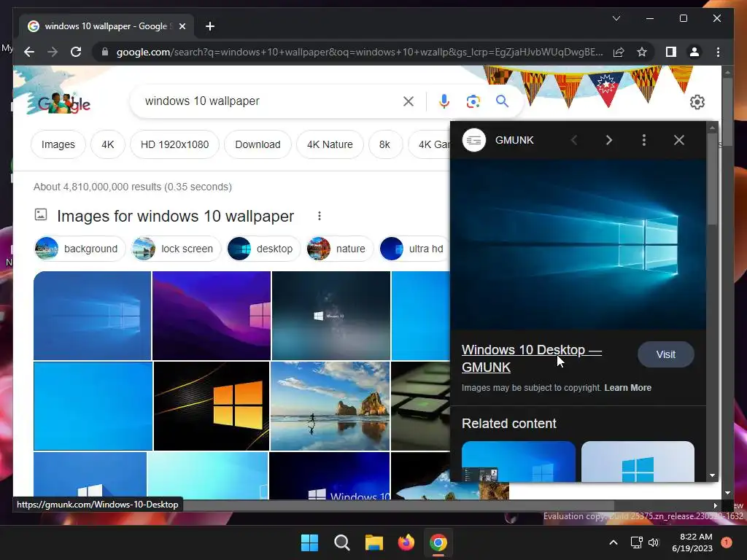Click page horizontal scrollbar right arrow
Screen dimensions: 747x560
click(x=715, y=505)
